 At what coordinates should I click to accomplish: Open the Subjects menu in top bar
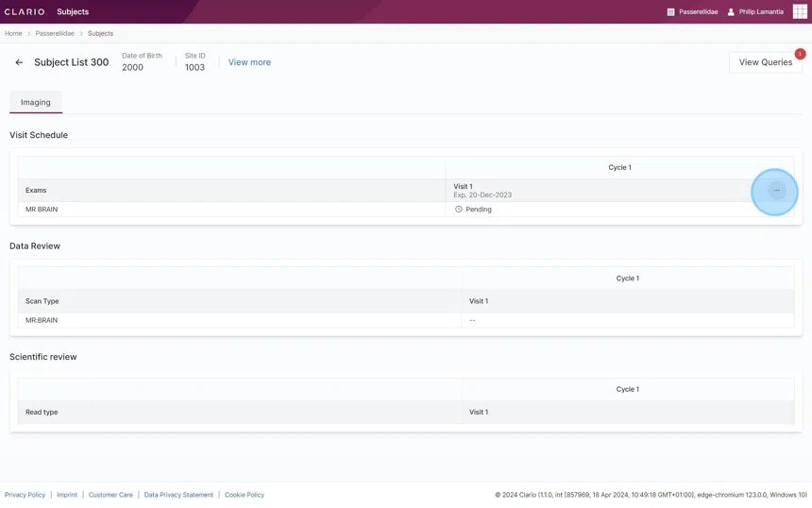(x=73, y=11)
